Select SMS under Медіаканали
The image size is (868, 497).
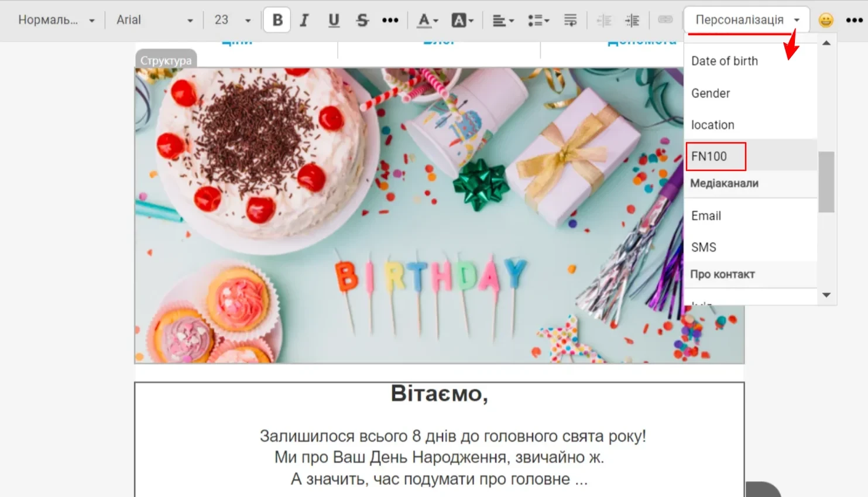tap(750, 247)
